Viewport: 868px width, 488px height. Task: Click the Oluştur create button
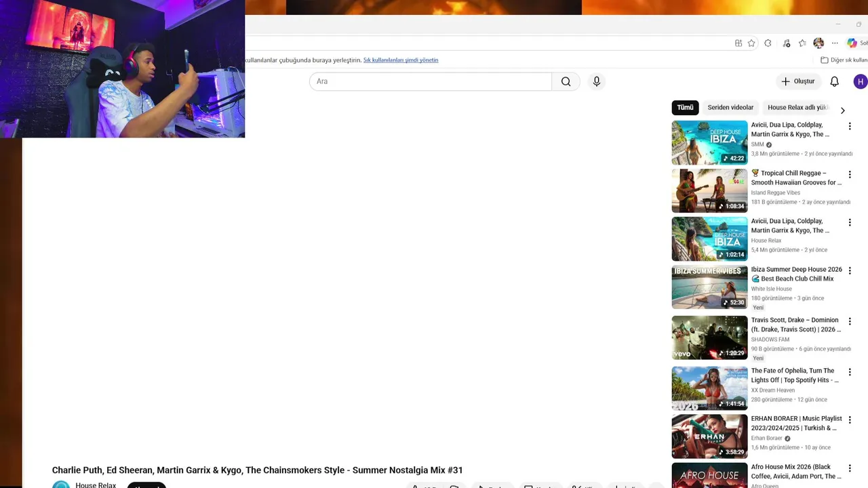797,81
